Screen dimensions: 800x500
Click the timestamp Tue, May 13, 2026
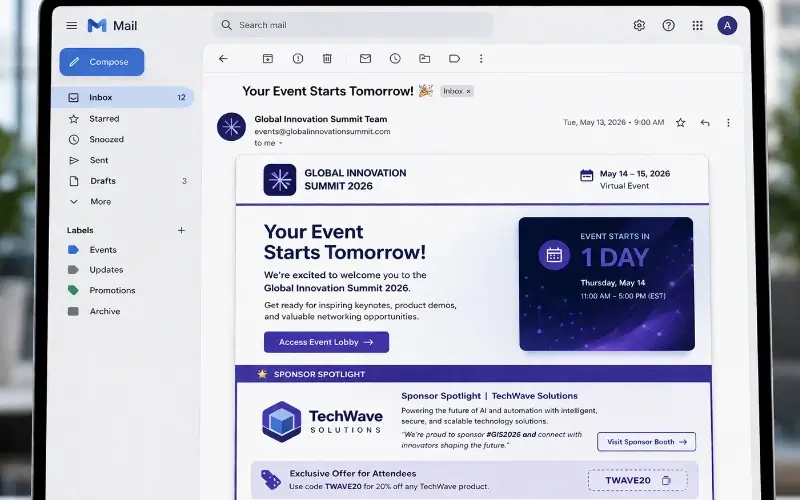point(614,122)
